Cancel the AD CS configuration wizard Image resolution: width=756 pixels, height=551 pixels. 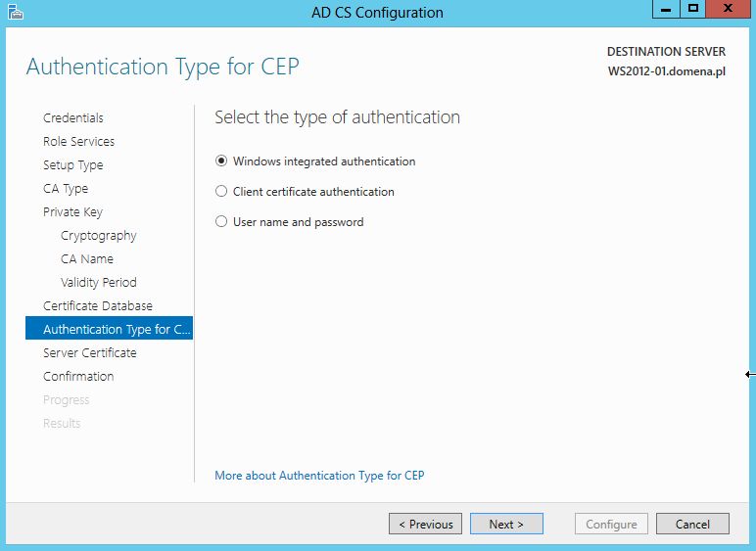[692, 524]
